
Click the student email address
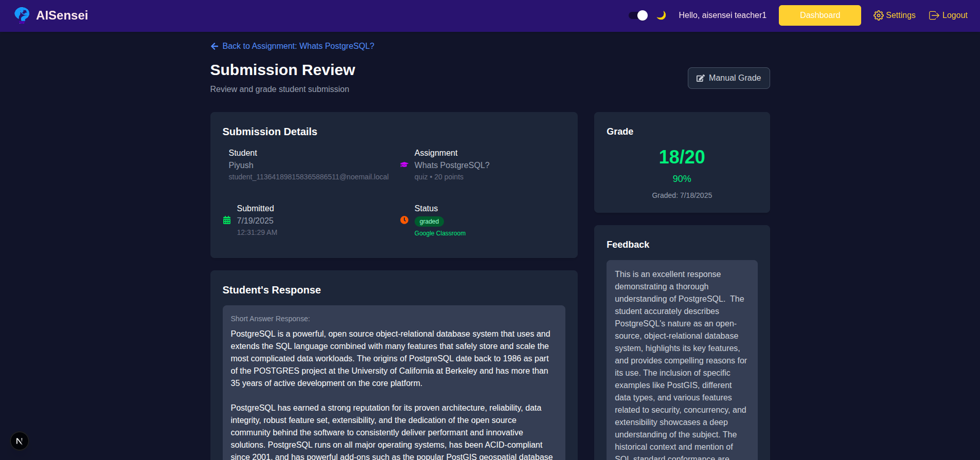pos(309,177)
